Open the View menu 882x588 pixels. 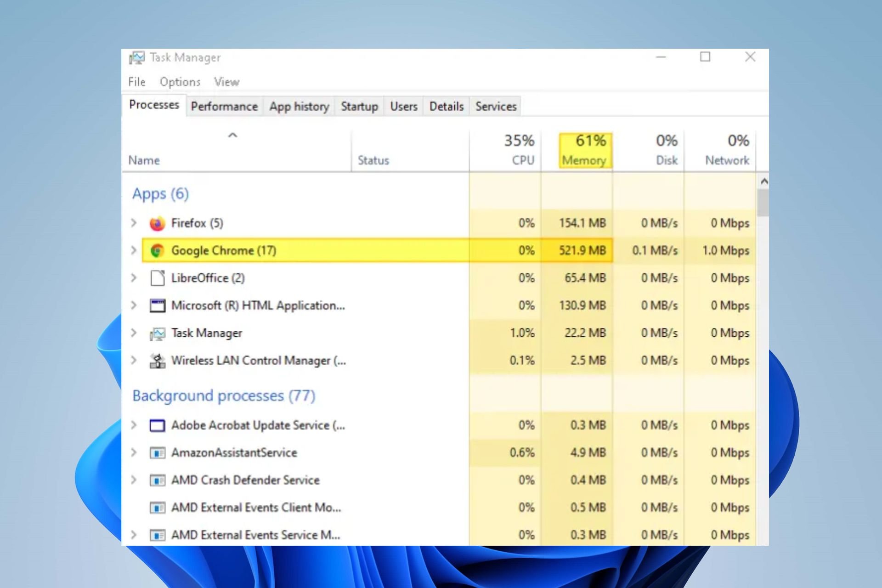click(x=226, y=82)
